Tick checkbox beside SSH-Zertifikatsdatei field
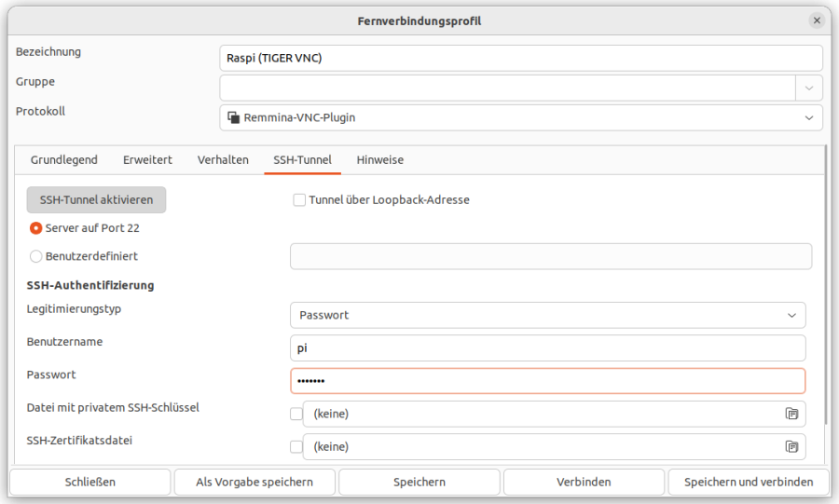The image size is (839, 504). tap(296, 446)
